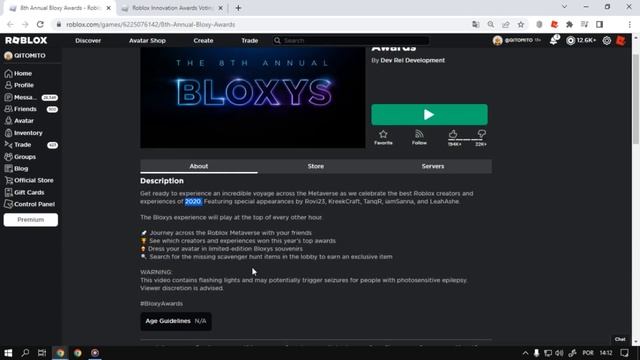Open Friends in the left sidebar

(31, 109)
